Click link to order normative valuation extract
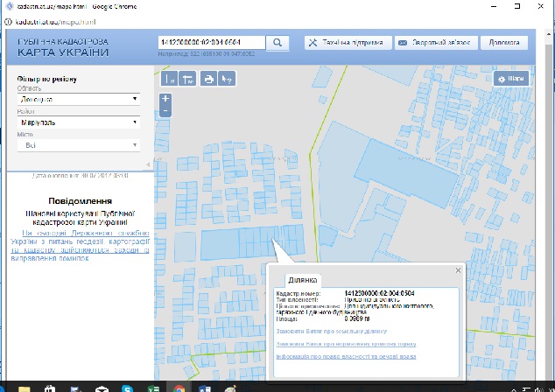Image resolution: width=555 pixels, height=392 pixels. pyautogui.click(x=346, y=344)
